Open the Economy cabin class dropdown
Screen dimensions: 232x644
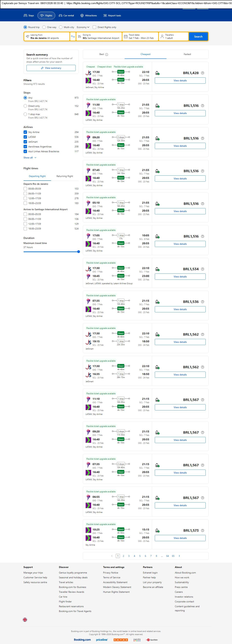click(83, 27)
